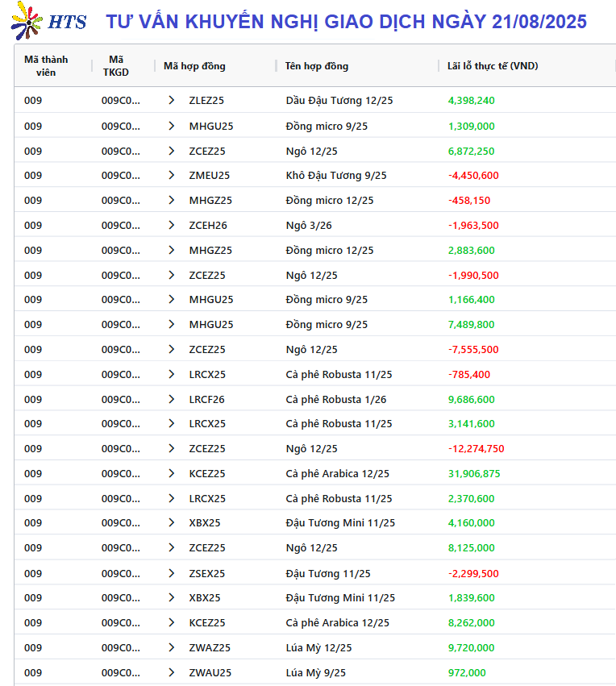616x686 pixels.
Task: Open the first KCEZ25 row chevron
Action: pos(172,474)
